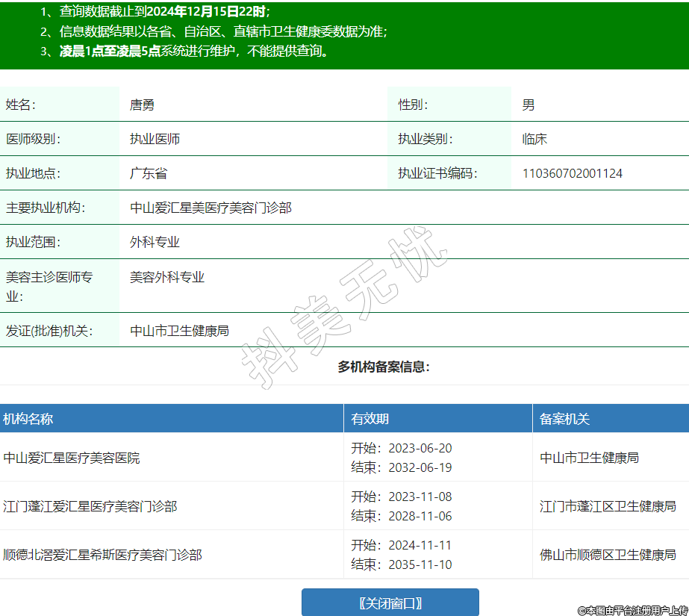Click the end date 2032-06-19
689x616 pixels.
(x=420, y=467)
